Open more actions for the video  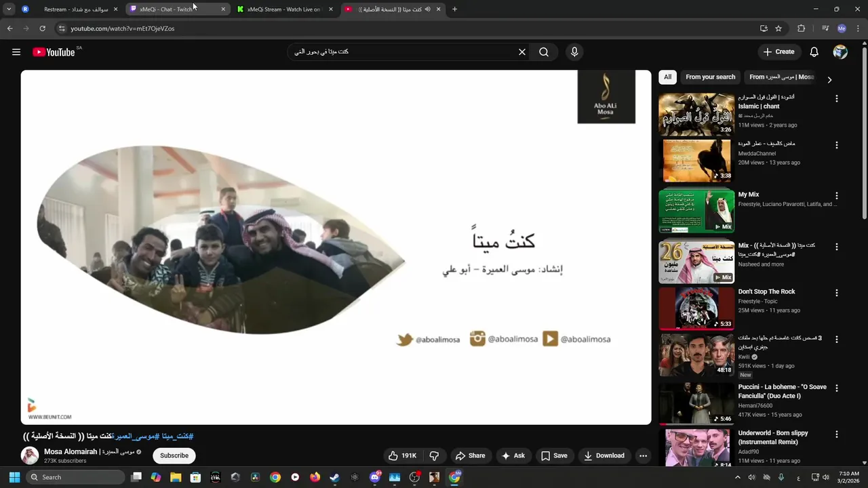(x=643, y=455)
